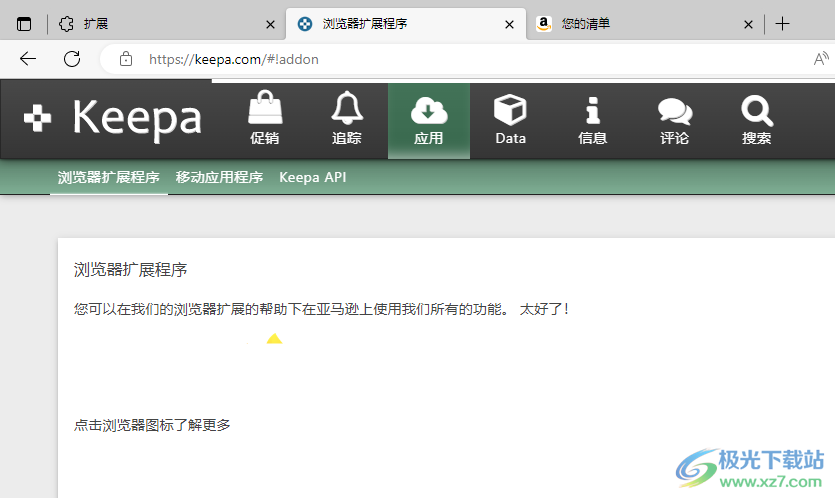Click the puzzle extension icon on 扩展 tab
Viewport: 835px width, 498px height.
[x=67, y=24]
